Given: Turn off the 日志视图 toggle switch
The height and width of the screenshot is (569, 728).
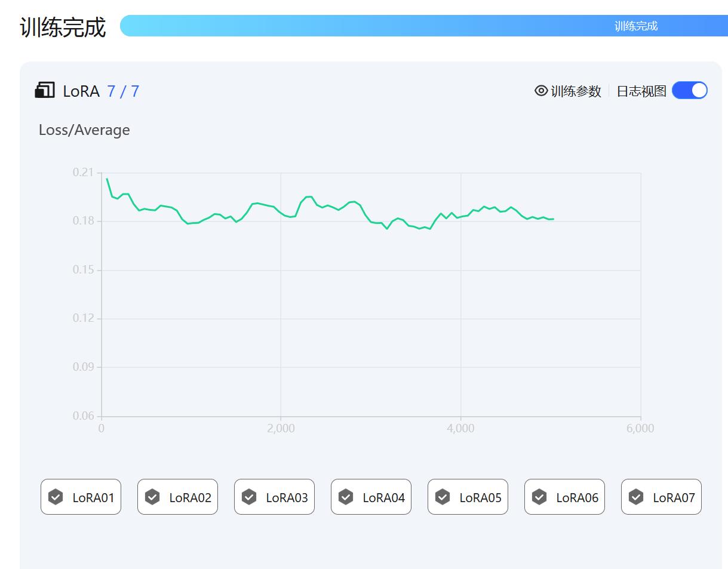Looking at the screenshot, I should pyautogui.click(x=689, y=91).
